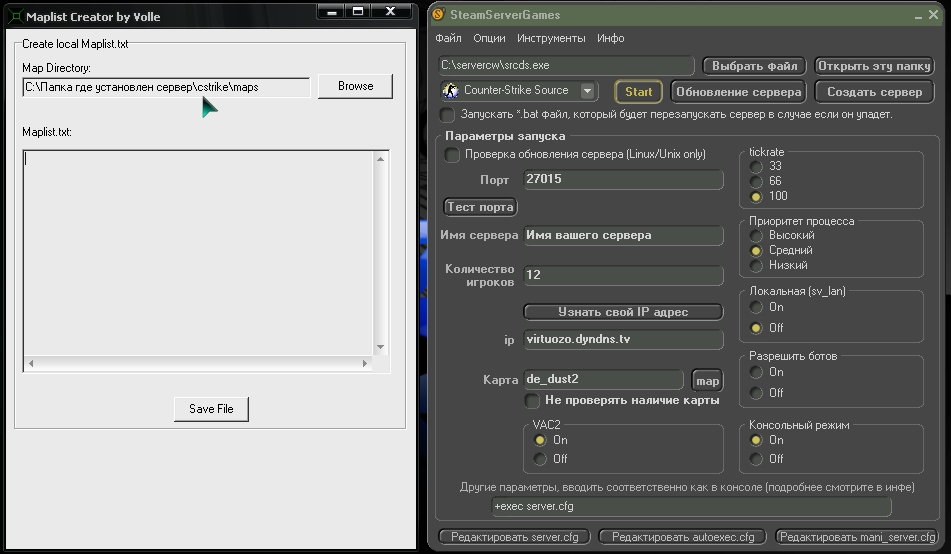The image size is (951, 554).
Task: Click the Тест порта button
Action: pos(480,207)
